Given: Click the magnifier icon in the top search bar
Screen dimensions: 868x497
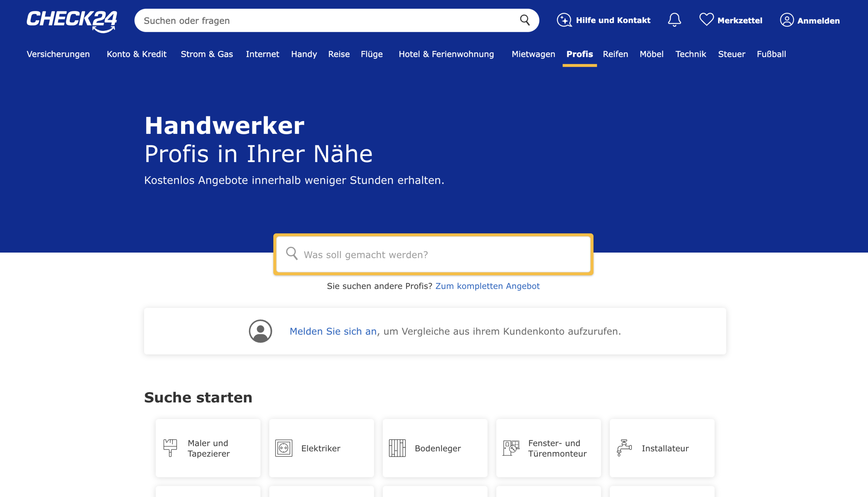Looking at the screenshot, I should click(x=525, y=20).
